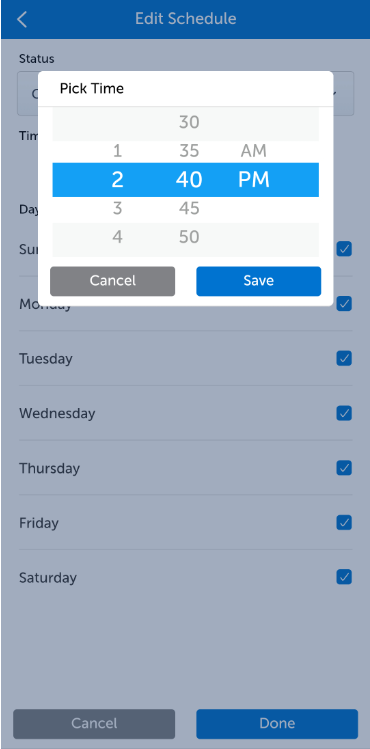
Task: Toggle the Saturday checkbox
Action: click(x=344, y=577)
